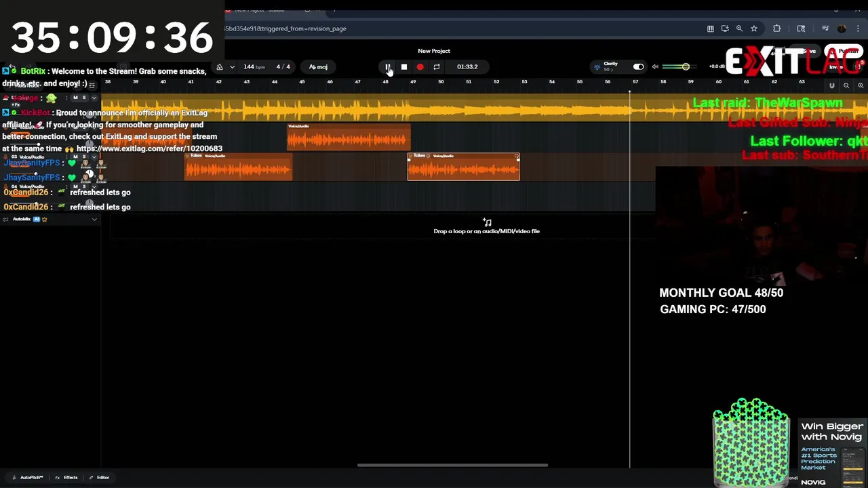Solo track 03 Voice/Audio with S

[84, 157]
